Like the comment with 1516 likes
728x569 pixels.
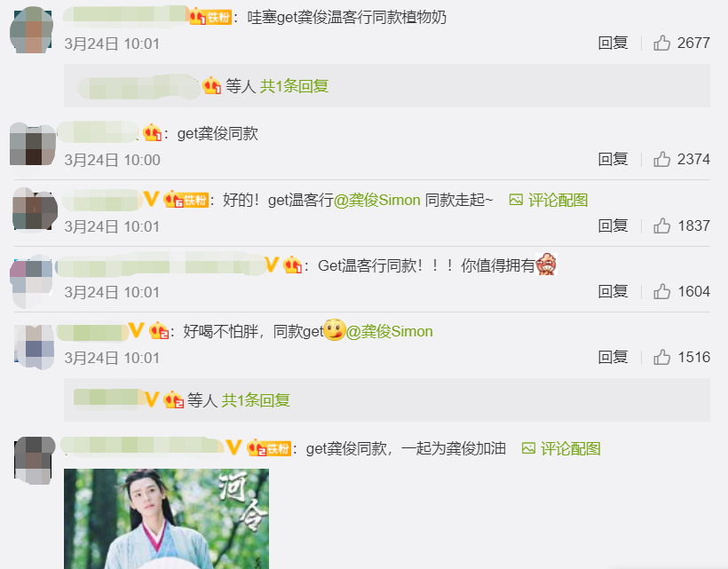click(x=662, y=358)
